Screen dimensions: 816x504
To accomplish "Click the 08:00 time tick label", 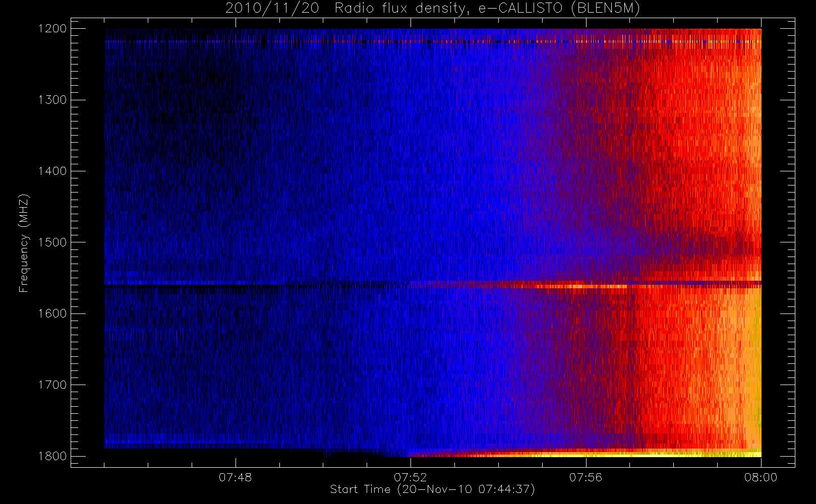I will click(x=761, y=477).
